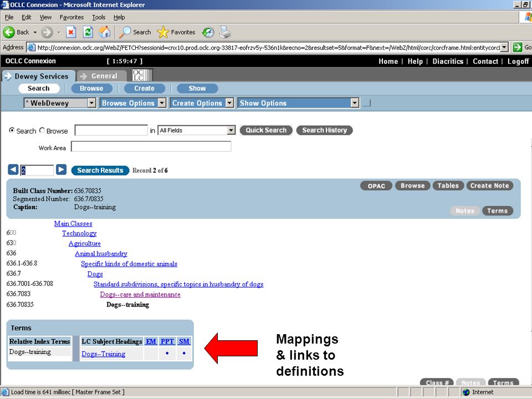Open the Help menu

119,17
